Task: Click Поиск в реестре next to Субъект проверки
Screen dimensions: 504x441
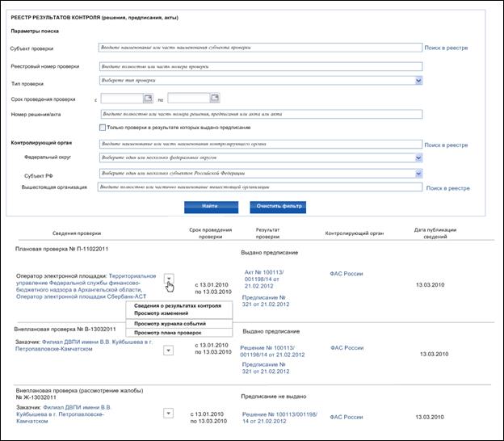Action: 446,48
